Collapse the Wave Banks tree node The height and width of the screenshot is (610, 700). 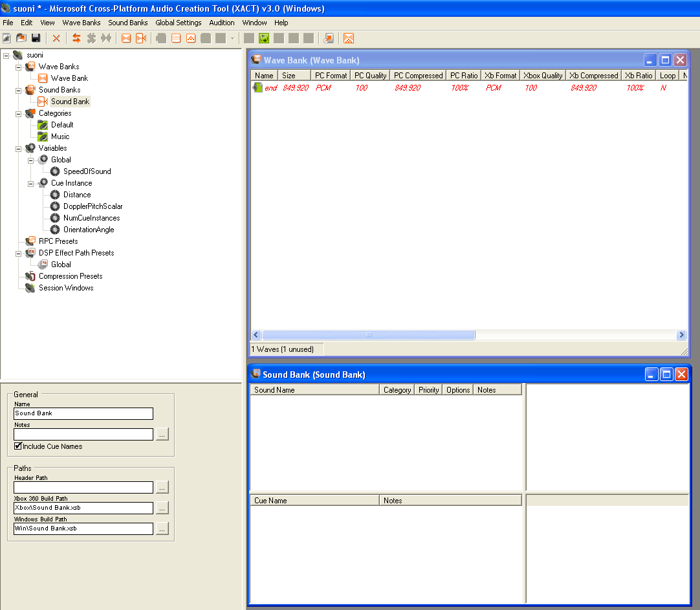[18, 67]
